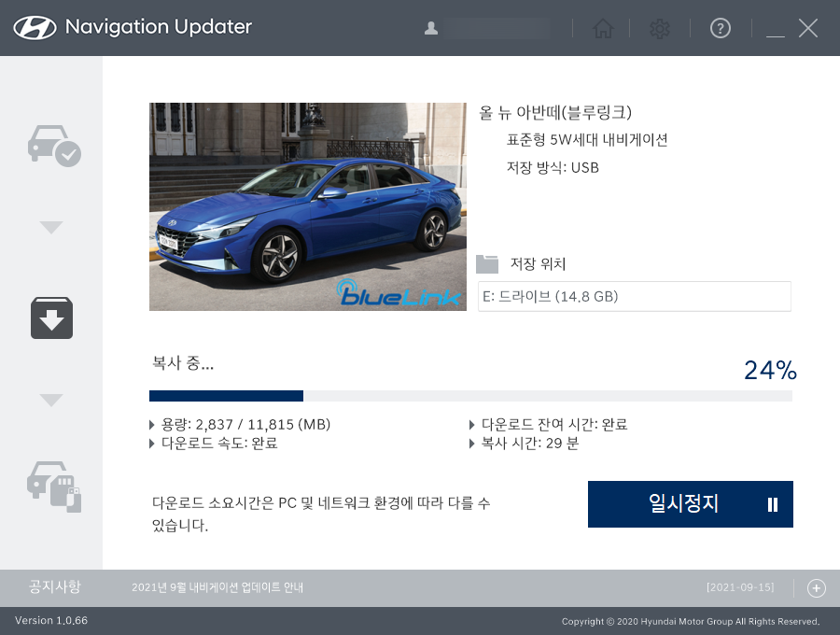Click the 저장 방식: USB text
The width and height of the screenshot is (840, 635).
[x=553, y=168]
